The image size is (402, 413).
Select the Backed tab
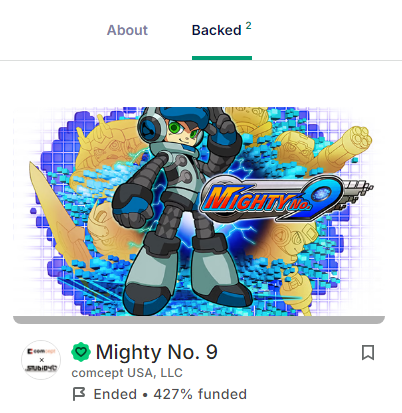click(x=216, y=30)
